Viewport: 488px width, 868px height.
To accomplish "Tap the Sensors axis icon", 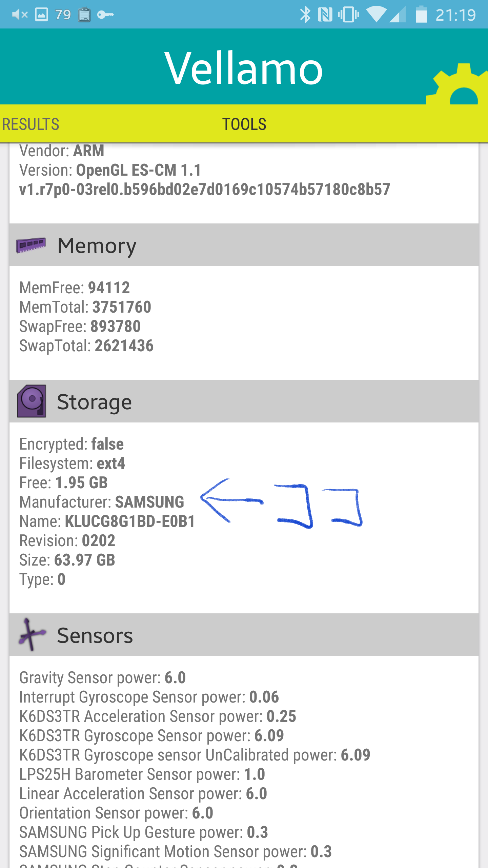I will pos(32,635).
